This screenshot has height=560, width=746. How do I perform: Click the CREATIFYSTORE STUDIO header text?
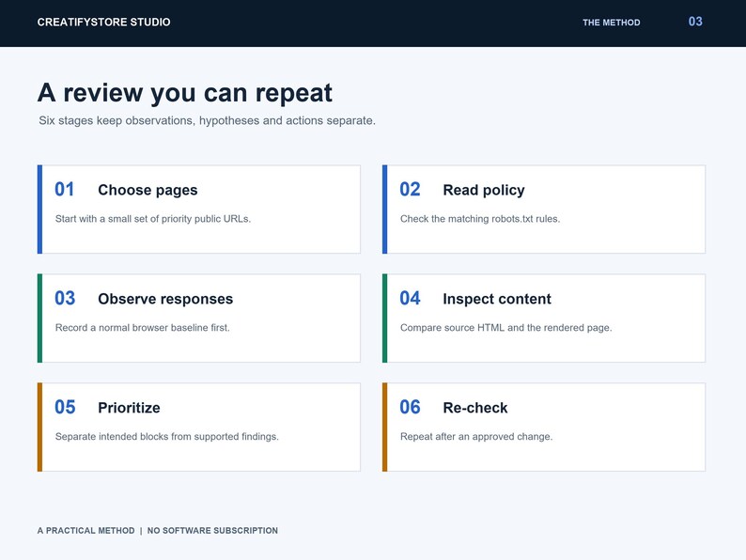[x=103, y=22]
